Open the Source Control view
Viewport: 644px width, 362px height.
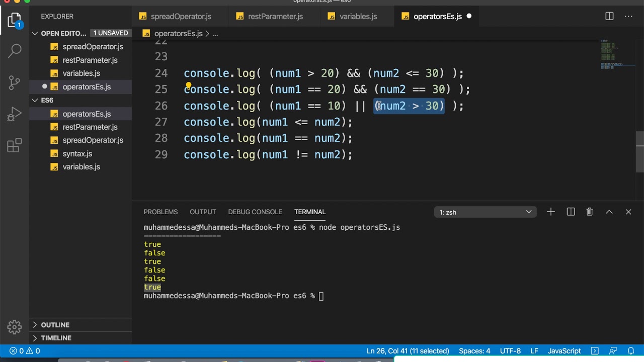point(15,82)
